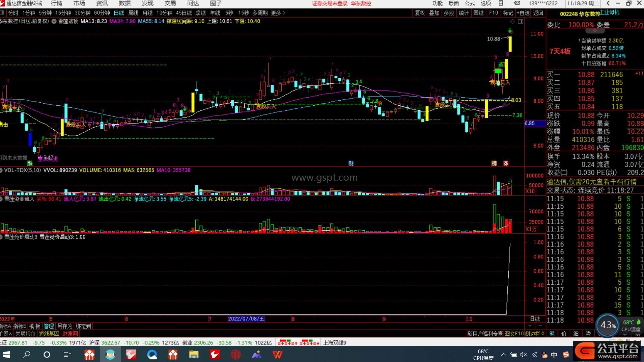Click the diamond icon at chart corner

[x=513, y=22]
